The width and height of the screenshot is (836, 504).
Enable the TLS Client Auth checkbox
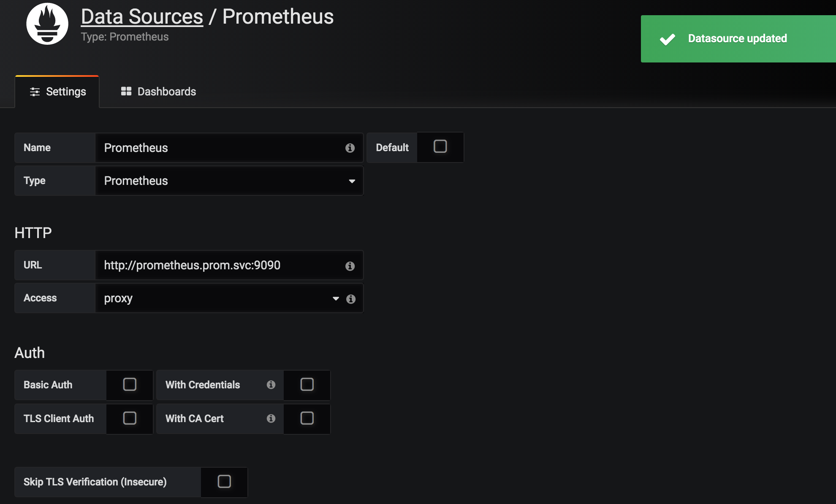[130, 418]
